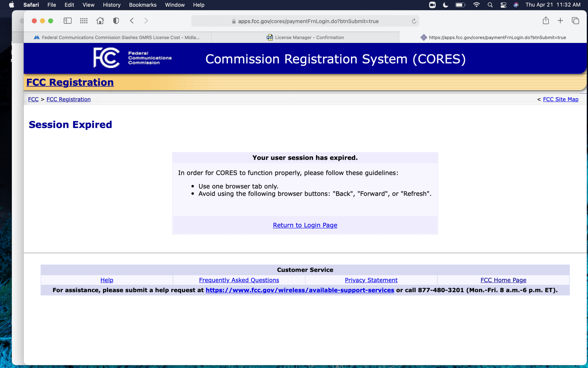Viewport: 588px width, 368px height.
Task: Click the "Session Expired" heading text
Action: point(70,125)
